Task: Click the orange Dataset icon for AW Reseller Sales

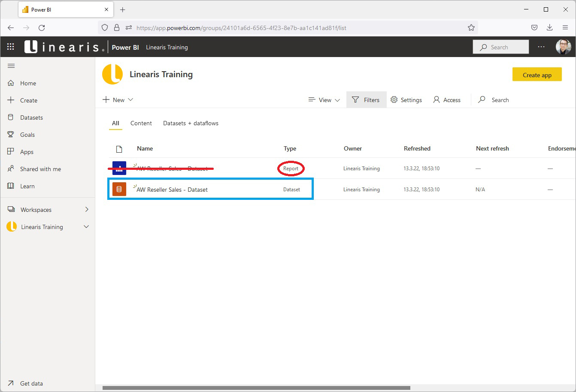Action: pyautogui.click(x=119, y=189)
